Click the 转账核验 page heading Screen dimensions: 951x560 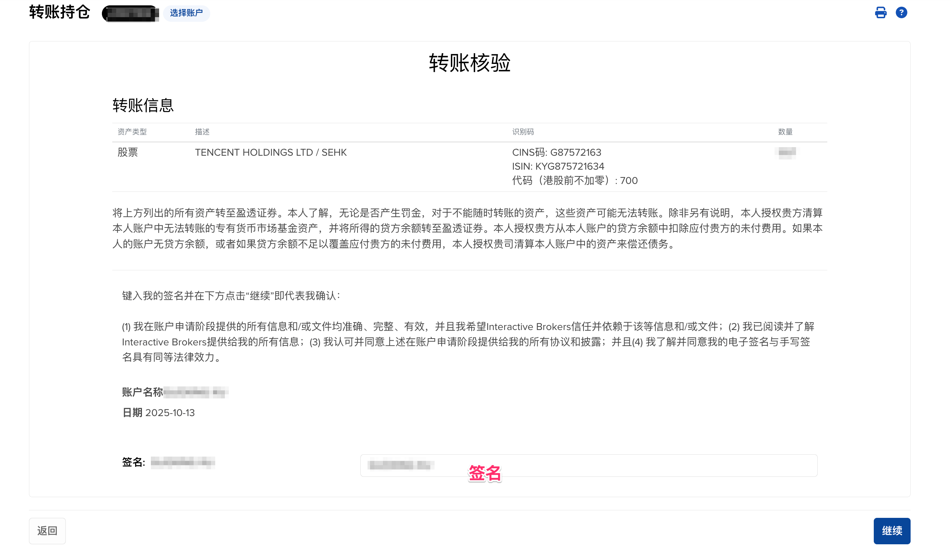[x=469, y=62]
